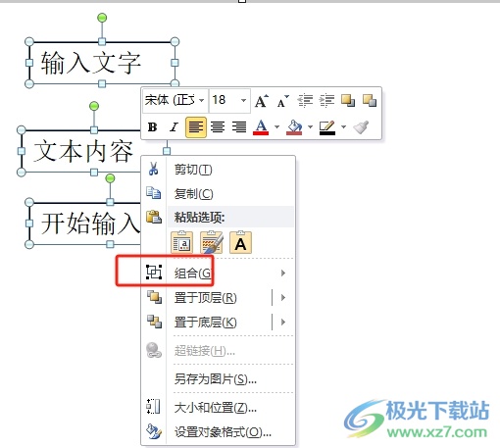The width and height of the screenshot is (500, 448).
Task: Toggle Italic formatting
Action: point(174,127)
